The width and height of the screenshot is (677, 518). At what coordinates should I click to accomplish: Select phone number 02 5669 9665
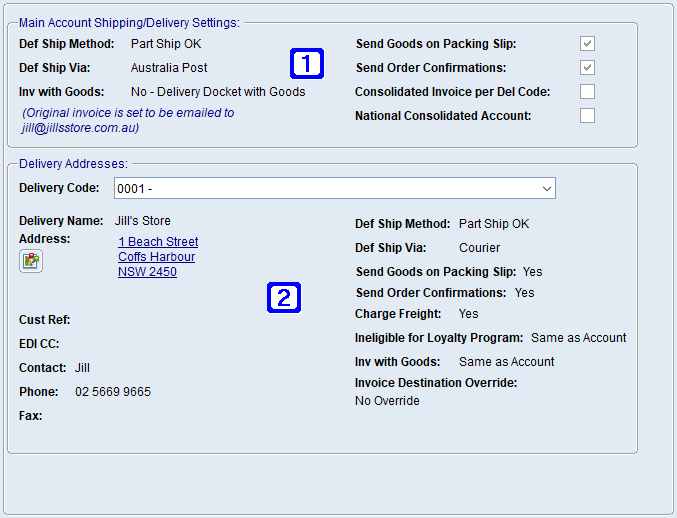coord(113,392)
